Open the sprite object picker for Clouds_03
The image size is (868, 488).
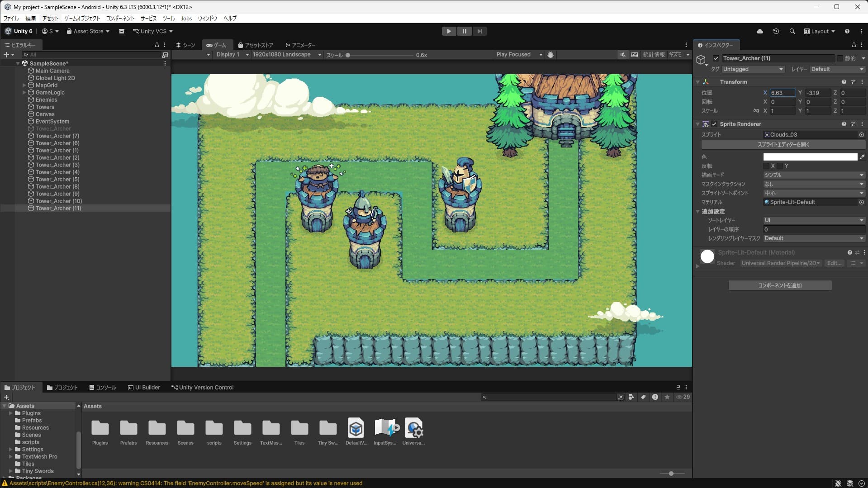pos(861,135)
